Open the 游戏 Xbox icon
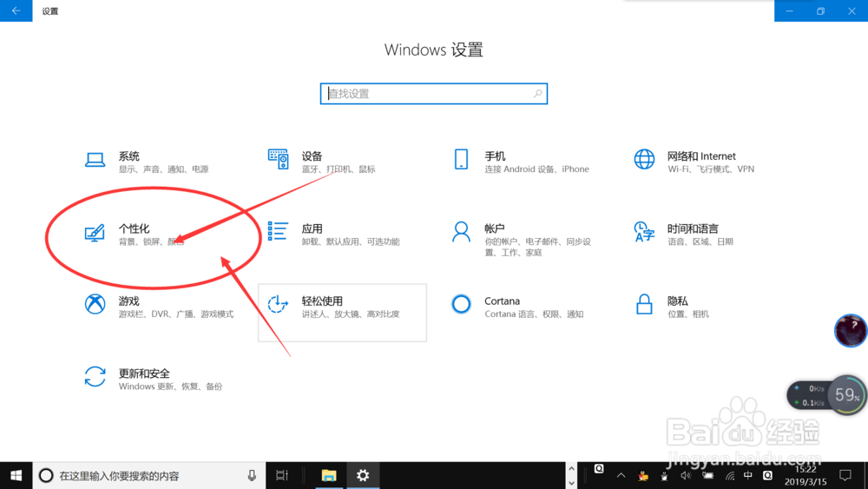 pyautogui.click(x=95, y=304)
